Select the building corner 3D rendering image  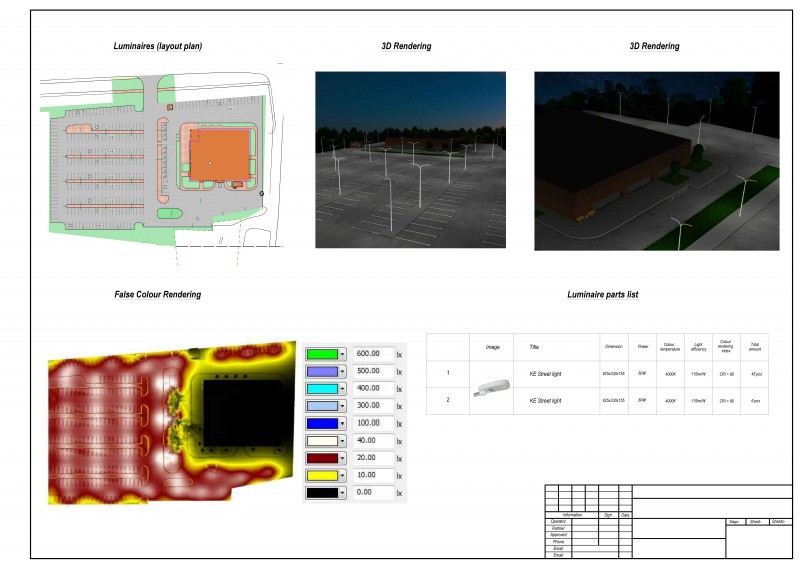(657, 161)
